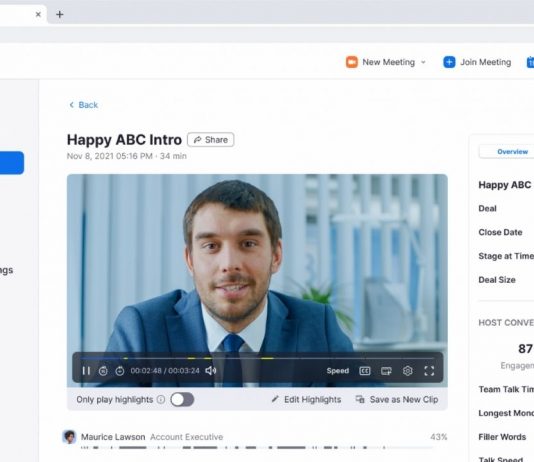Click Maurice Lawson name text
Viewport: 534px width, 462px height.
(113, 437)
